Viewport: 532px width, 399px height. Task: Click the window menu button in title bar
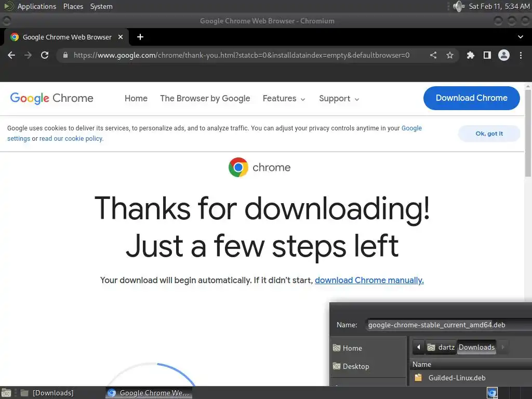pyautogui.click(x=6, y=21)
